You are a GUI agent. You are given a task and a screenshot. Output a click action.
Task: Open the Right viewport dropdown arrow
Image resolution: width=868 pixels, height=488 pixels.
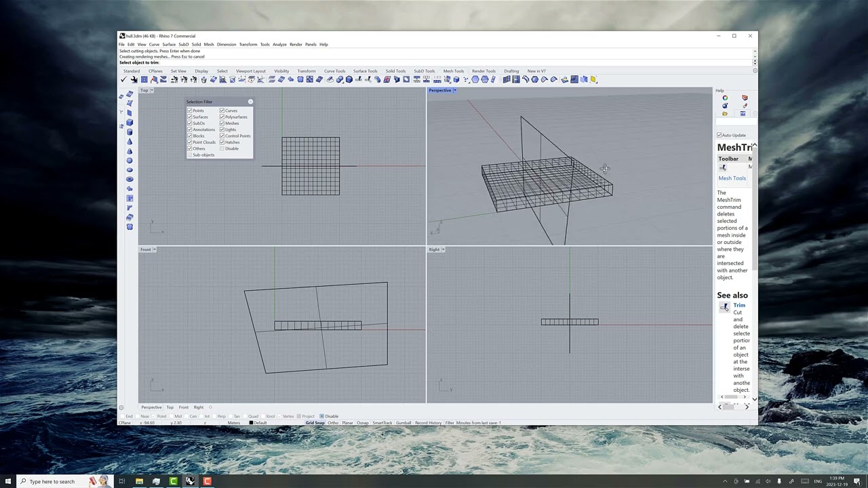(443, 249)
